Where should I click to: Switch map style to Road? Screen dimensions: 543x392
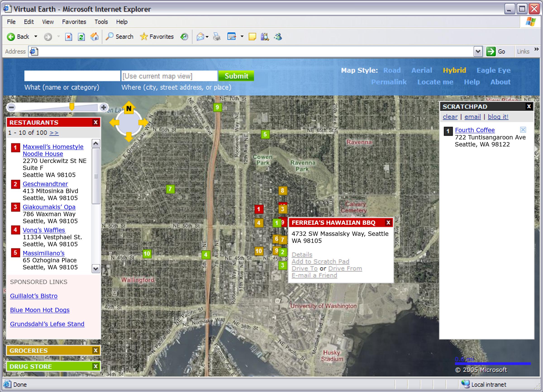[x=392, y=70]
